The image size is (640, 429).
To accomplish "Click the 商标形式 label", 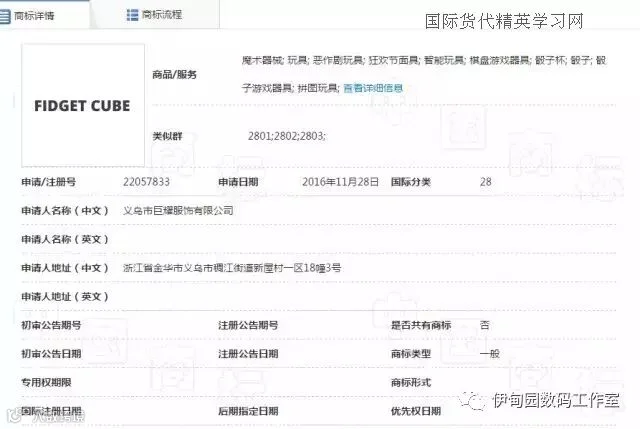I will [411, 382].
